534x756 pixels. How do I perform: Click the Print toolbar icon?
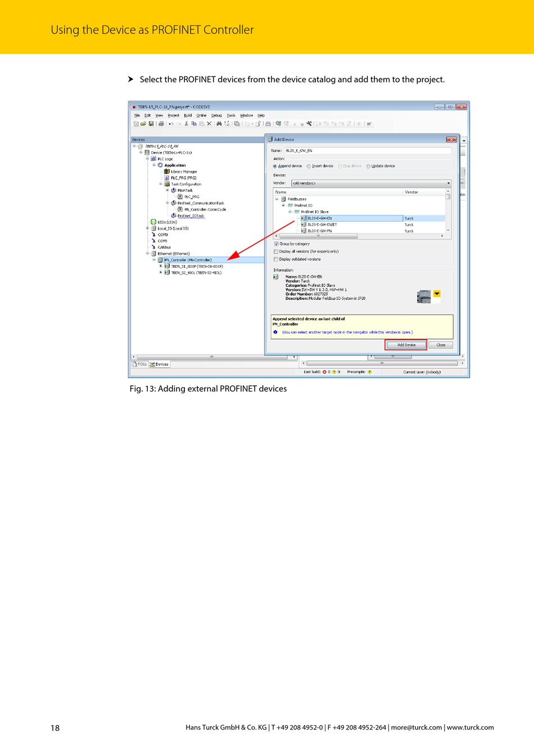(x=161, y=124)
